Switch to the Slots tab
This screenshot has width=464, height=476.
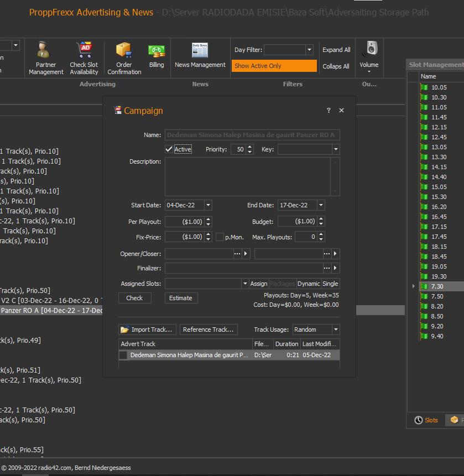(x=426, y=420)
